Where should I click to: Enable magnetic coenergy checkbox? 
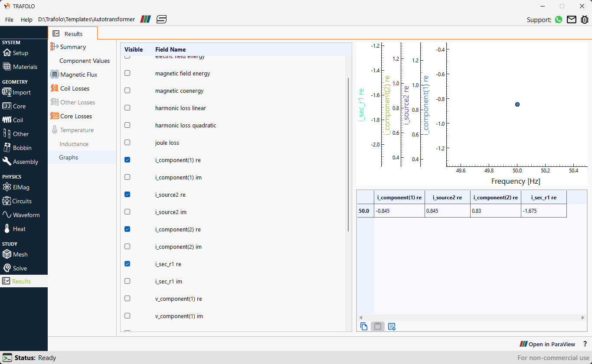pos(128,91)
